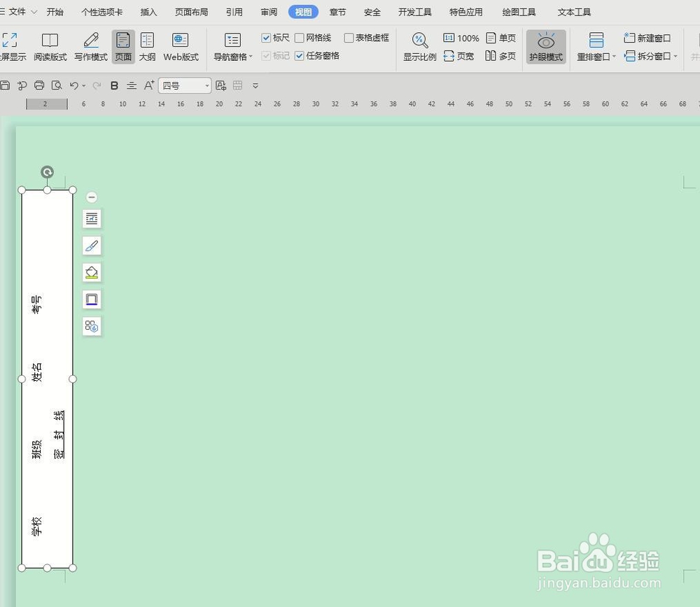Switch to Outline view (大纲)

[x=147, y=47]
